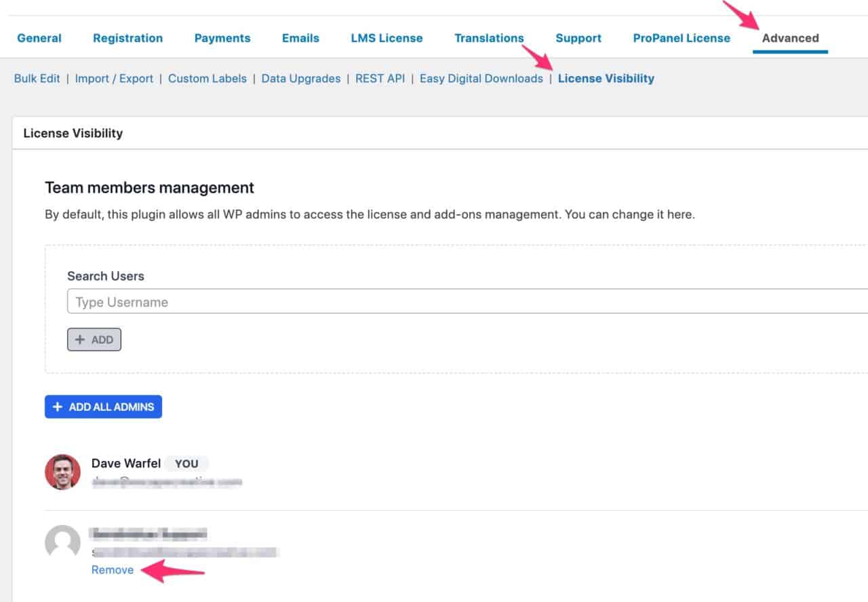Open the Payments tab

(x=222, y=38)
